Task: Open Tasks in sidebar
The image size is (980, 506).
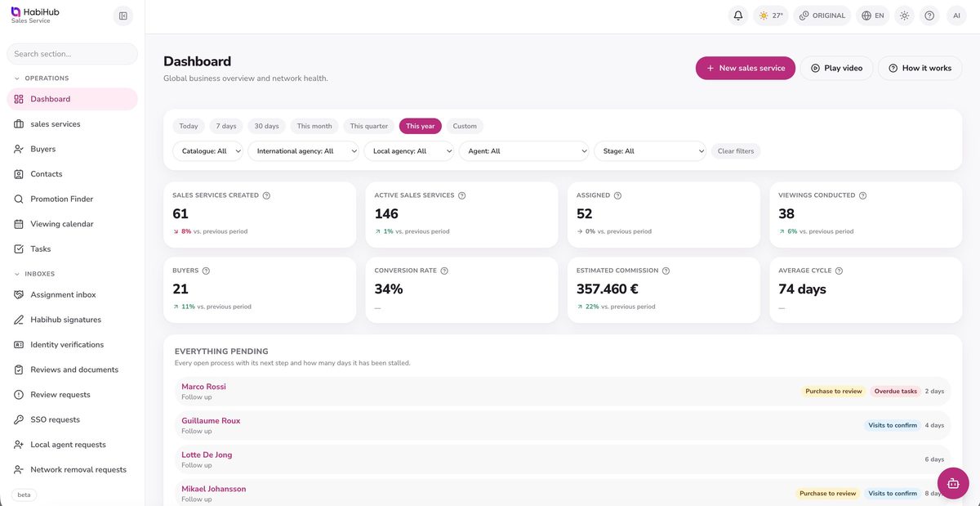Action: [72, 249]
